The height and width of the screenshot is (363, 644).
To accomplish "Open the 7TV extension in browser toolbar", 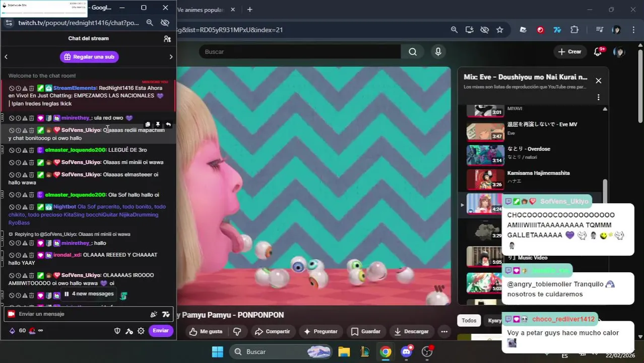I will pos(557,30).
